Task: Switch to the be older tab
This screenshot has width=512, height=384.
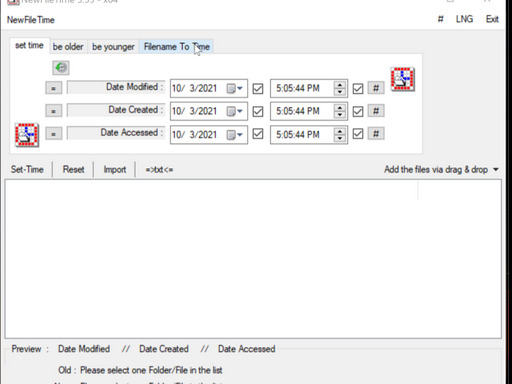Action: (x=68, y=47)
